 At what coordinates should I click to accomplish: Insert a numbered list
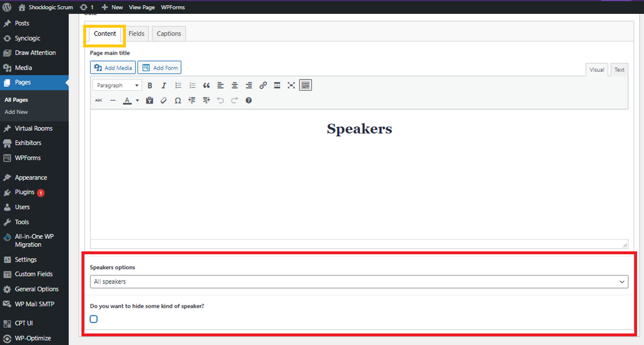(x=192, y=86)
